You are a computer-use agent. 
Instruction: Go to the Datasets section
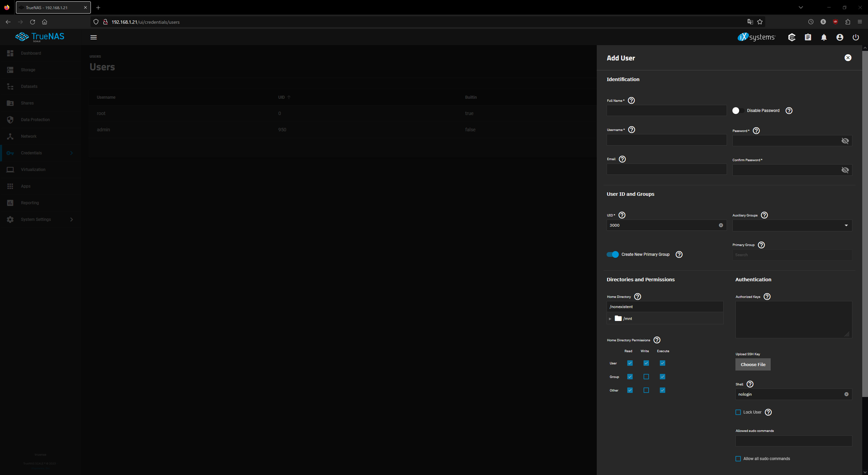tap(29, 87)
